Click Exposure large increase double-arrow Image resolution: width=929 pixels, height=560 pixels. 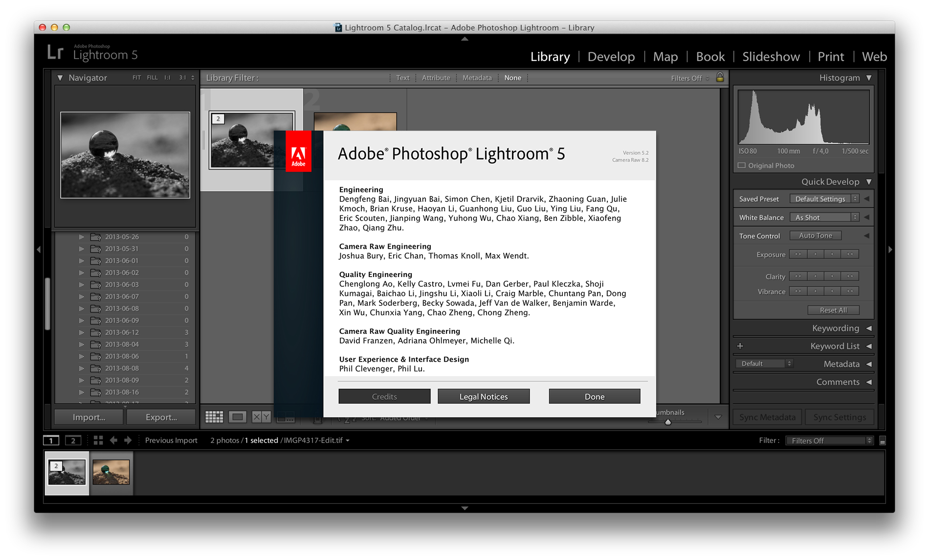click(x=850, y=254)
